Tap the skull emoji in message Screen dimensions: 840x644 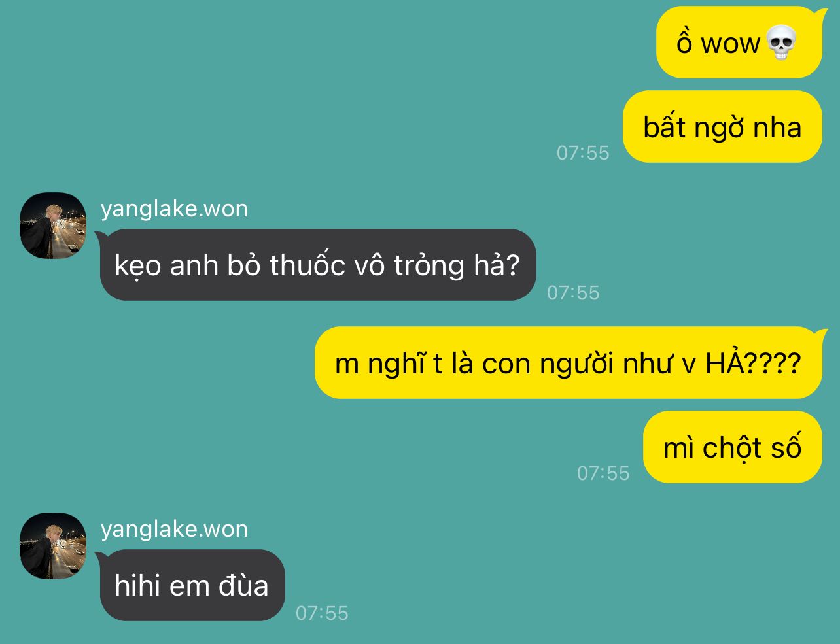coord(780,43)
